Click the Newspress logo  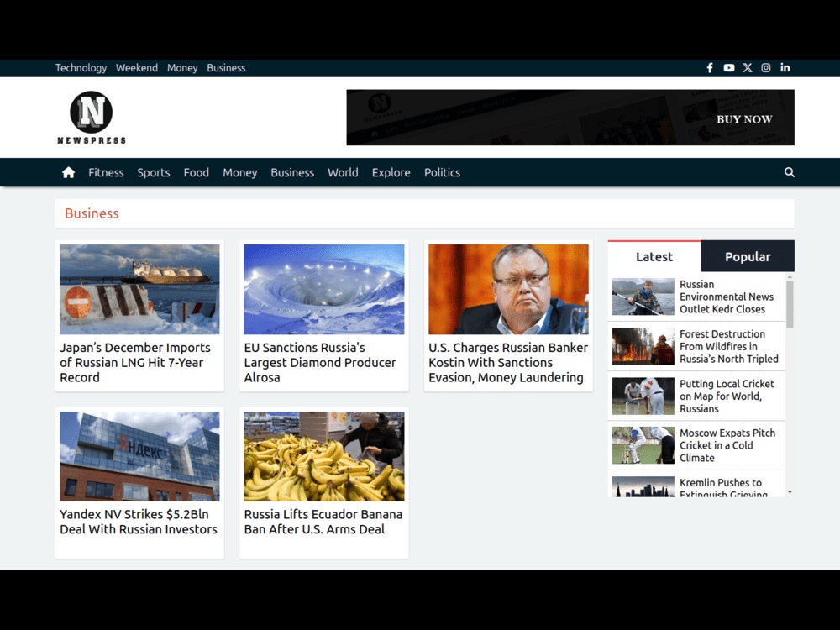point(92,118)
